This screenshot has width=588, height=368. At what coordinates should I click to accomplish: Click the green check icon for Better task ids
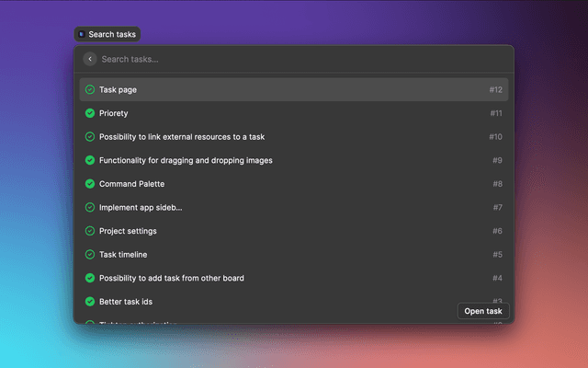90,302
